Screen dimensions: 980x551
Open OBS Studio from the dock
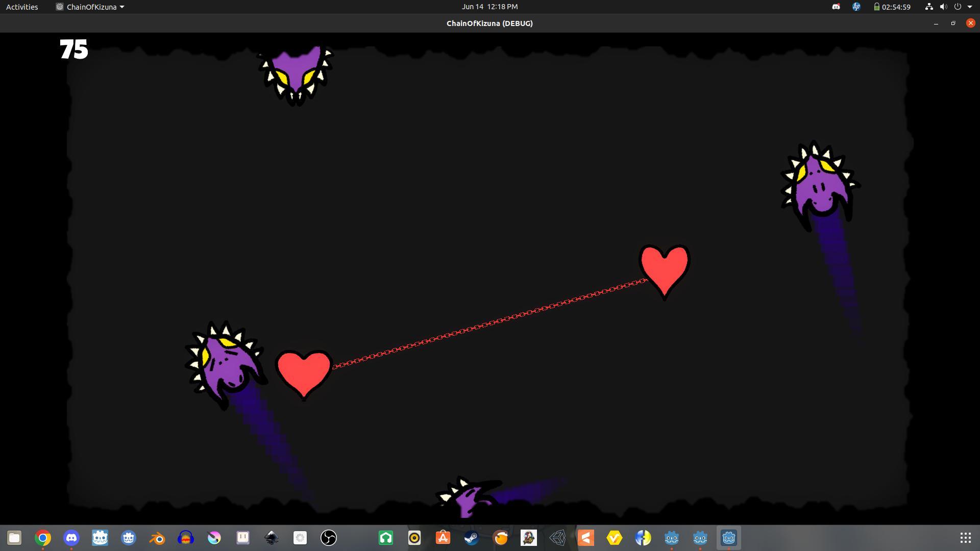(329, 538)
